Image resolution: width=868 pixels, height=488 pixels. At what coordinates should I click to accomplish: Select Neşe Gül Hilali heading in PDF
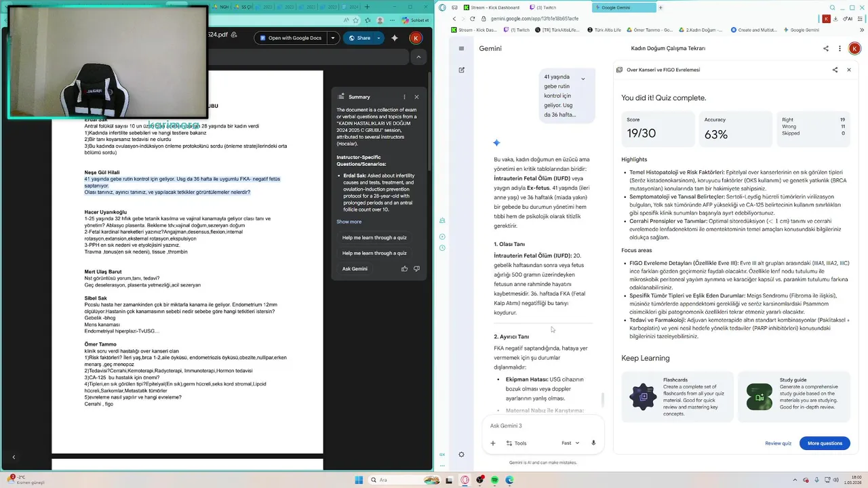point(102,173)
